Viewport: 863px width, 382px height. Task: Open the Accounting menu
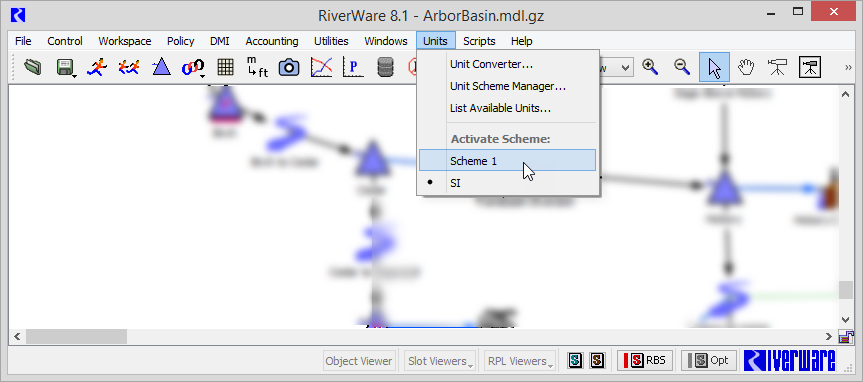click(272, 41)
